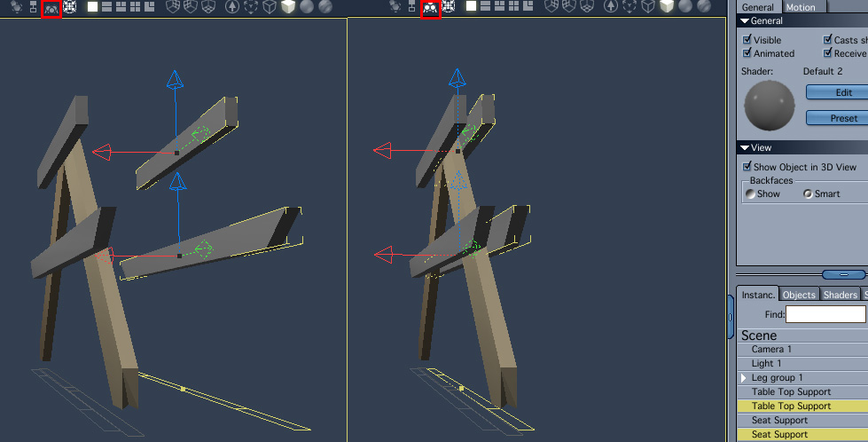868x442 pixels.
Task: Click the hierarchy diagram icon in right view toolbar
Action: pos(412,6)
